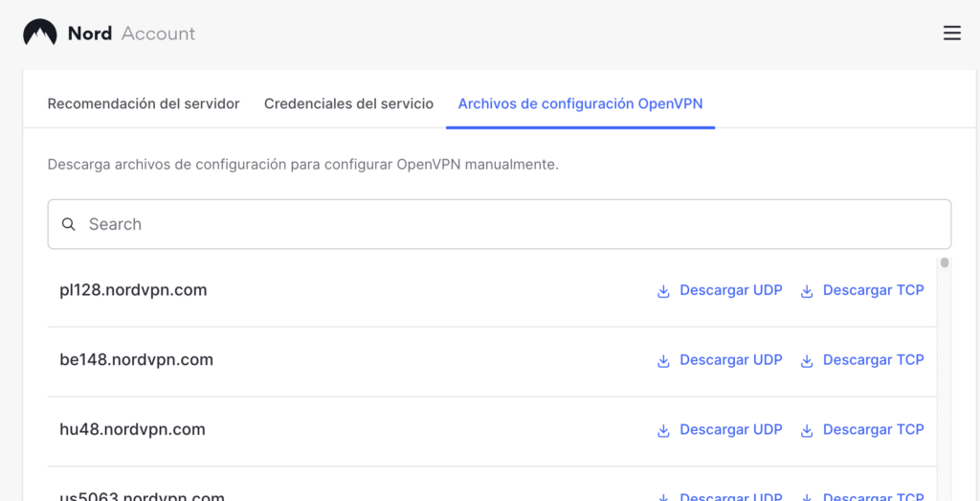The height and width of the screenshot is (501, 980).
Task: Download TCP config for hu48.nordvpn.com
Action: [862, 430]
